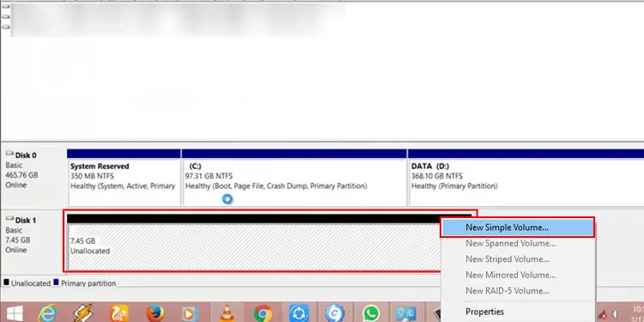Select the (C:) partition block

294,178
